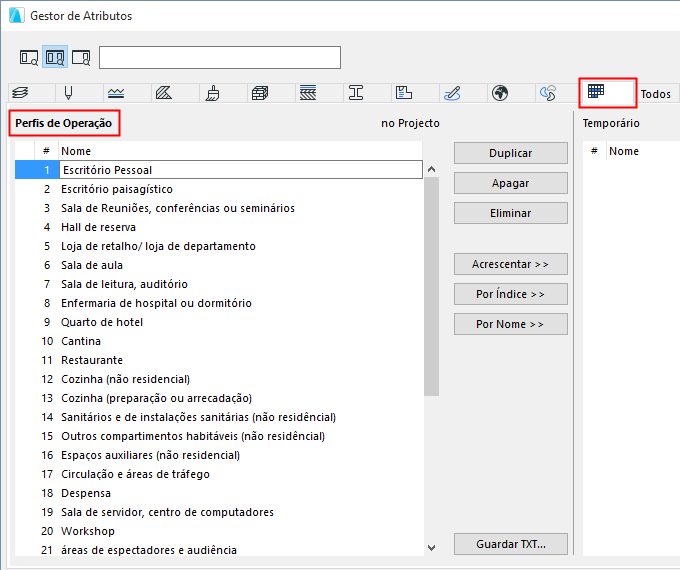This screenshot has width=680, height=570.
Task: Open the MEP Systems tab icon
Action: click(x=548, y=93)
